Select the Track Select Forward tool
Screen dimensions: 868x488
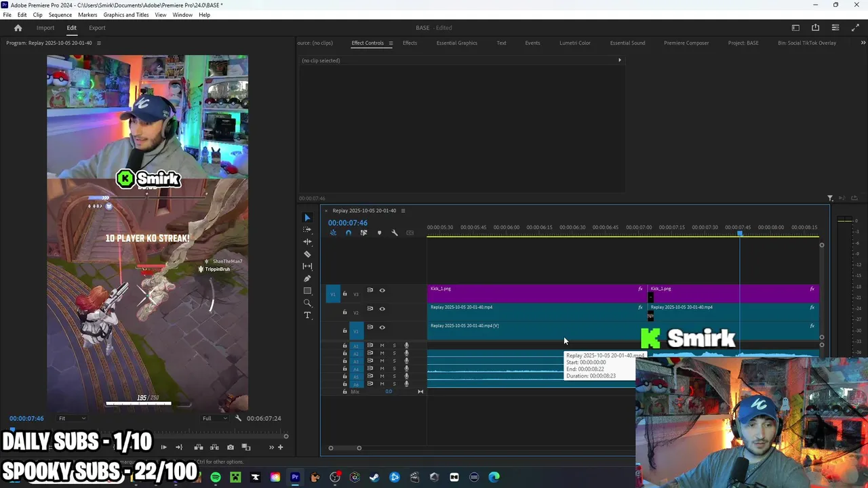coord(307,230)
